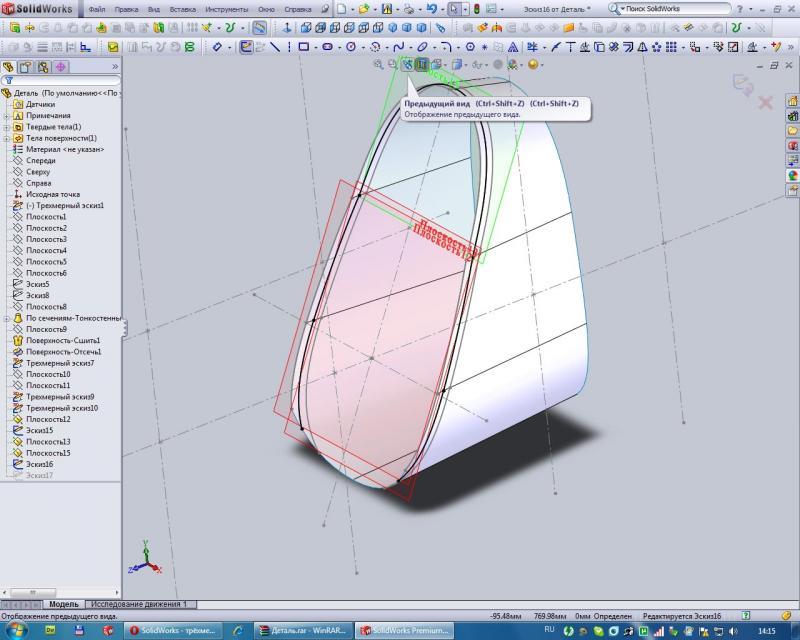Expand the Примечания tree node

[x=7, y=116]
